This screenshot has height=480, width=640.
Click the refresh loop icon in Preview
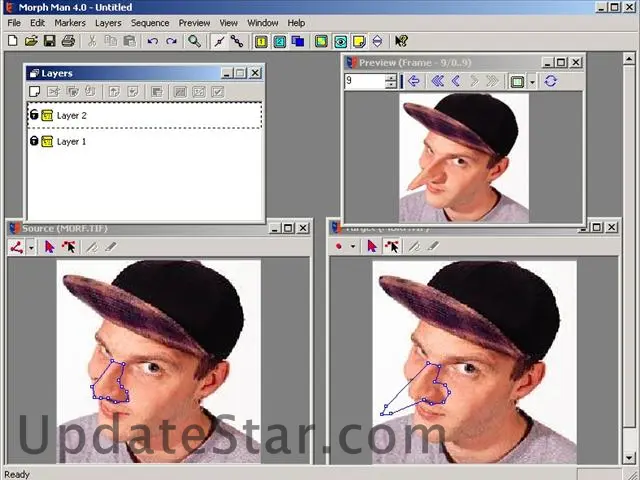coord(551,81)
